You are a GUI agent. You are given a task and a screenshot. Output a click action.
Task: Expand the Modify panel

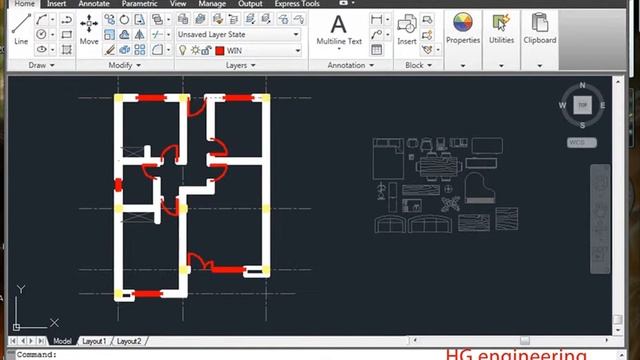[x=124, y=65]
